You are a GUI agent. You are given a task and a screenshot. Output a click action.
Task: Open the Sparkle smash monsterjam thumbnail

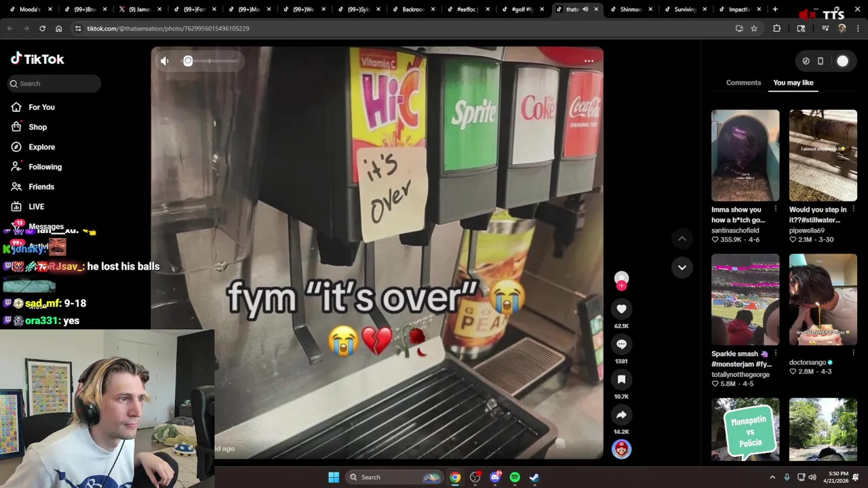click(745, 300)
